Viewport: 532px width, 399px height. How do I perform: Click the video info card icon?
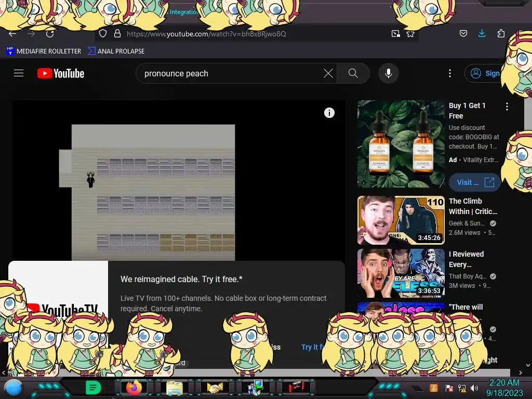pos(329,113)
